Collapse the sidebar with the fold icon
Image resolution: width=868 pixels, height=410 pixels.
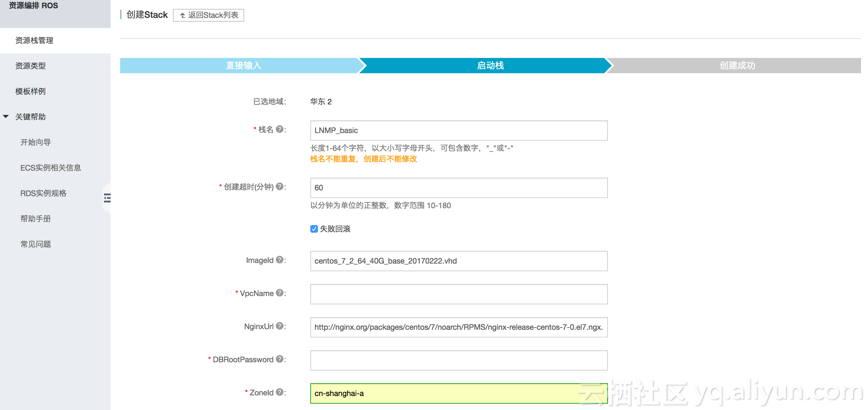click(107, 198)
